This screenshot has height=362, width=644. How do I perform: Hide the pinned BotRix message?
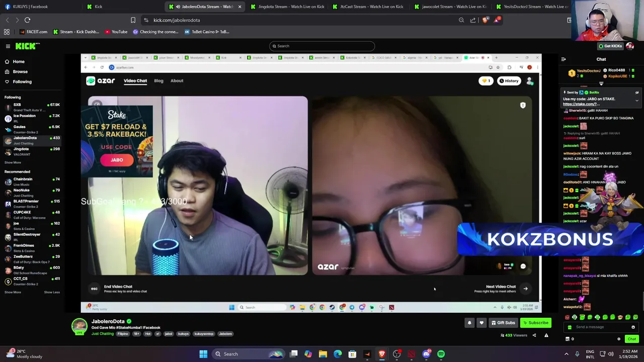(637, 93)
